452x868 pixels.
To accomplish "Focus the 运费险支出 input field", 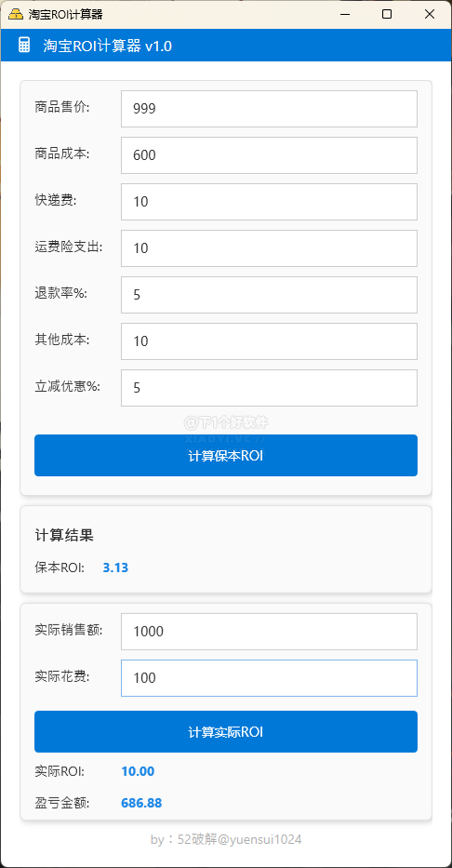I will (x=269, y=248).
